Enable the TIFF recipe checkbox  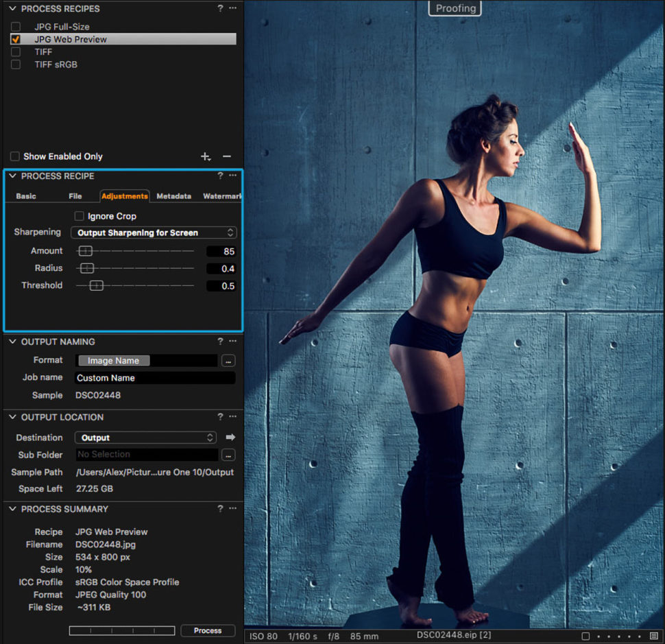[x=16, y=51]
